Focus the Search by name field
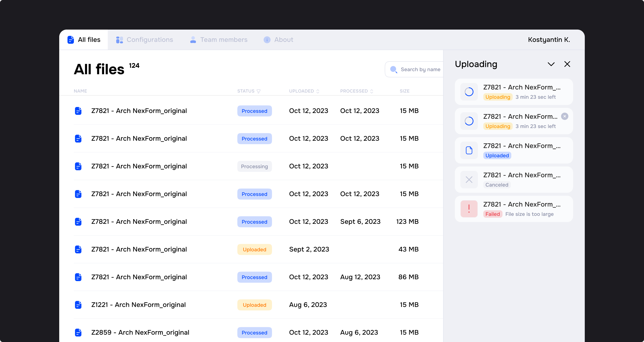This screenshot has height=342, width=644. [420, 70]
